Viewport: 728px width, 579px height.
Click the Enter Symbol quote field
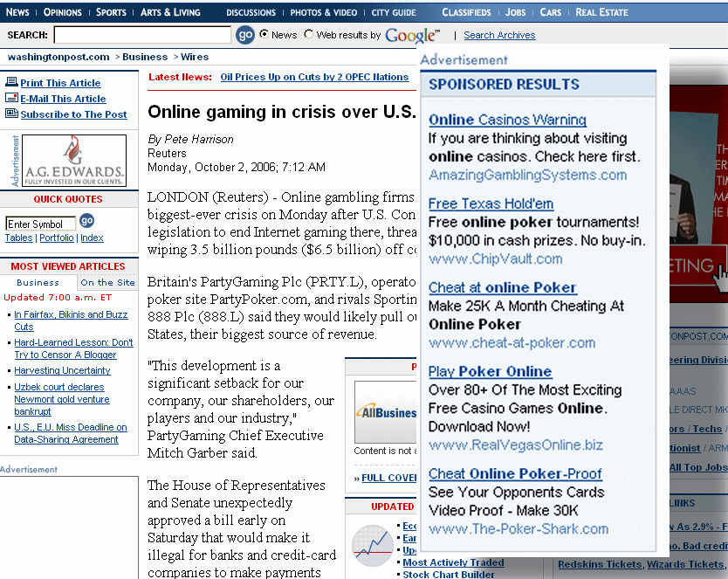(40, 224)
